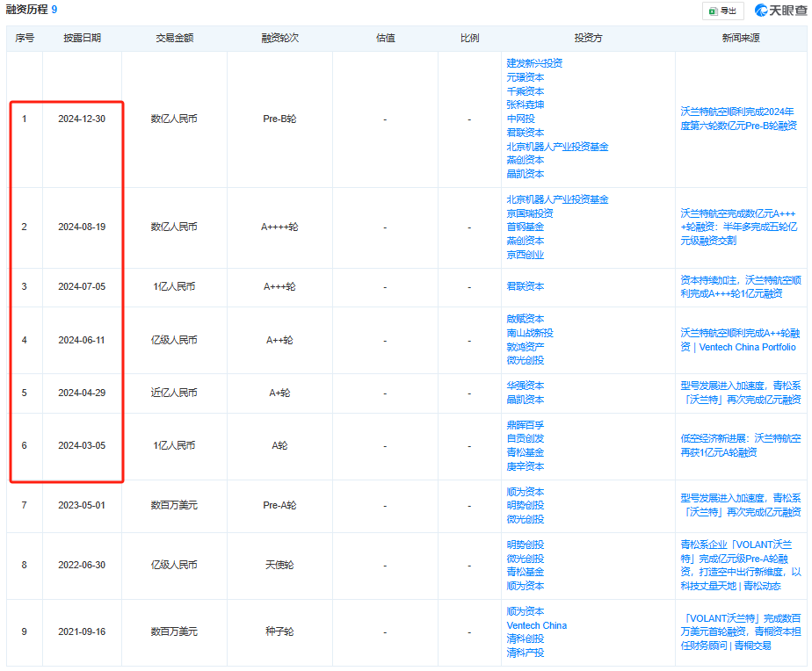Image resolution: width=812 pixels, height=671 pixels.
Task: Open news VOLANT沃兰特 完成数百万美元首轮融资
Action: click(741, 631)
